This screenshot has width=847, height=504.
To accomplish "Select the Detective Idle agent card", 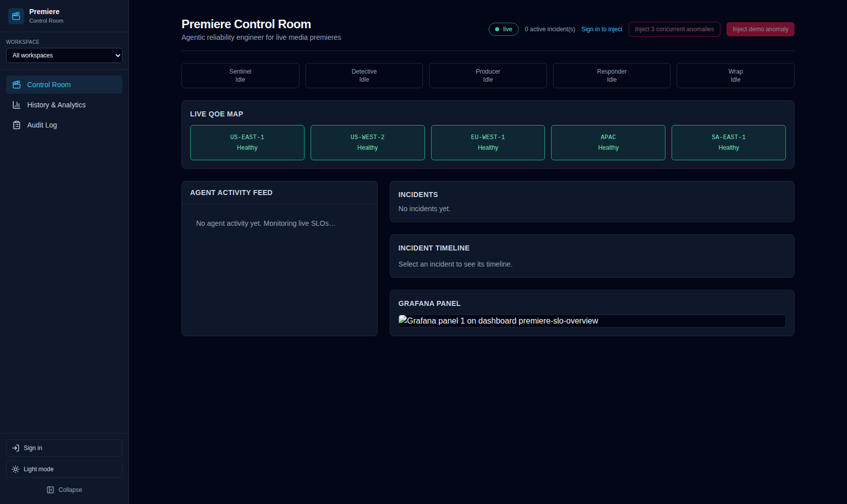I will pos(364,76).
